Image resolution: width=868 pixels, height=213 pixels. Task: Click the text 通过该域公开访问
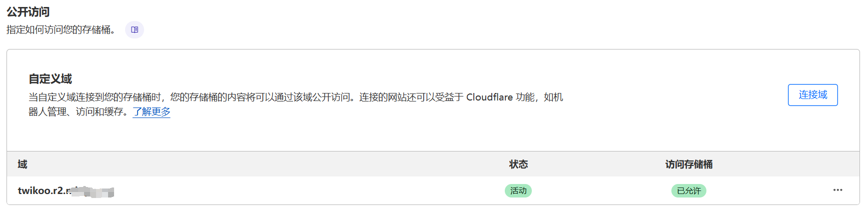click(x=312, y=97)
